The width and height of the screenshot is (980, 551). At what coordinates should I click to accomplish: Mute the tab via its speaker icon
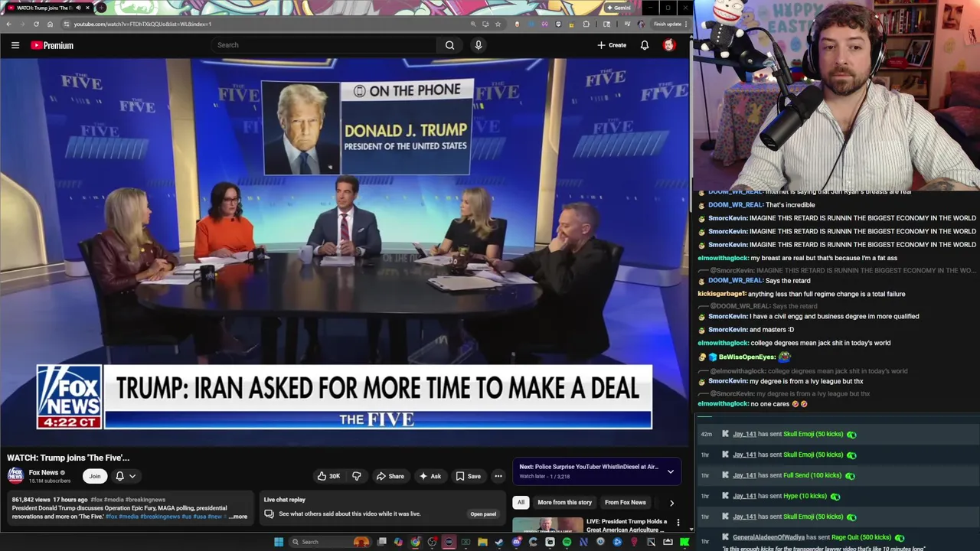[x=78, y=8]
